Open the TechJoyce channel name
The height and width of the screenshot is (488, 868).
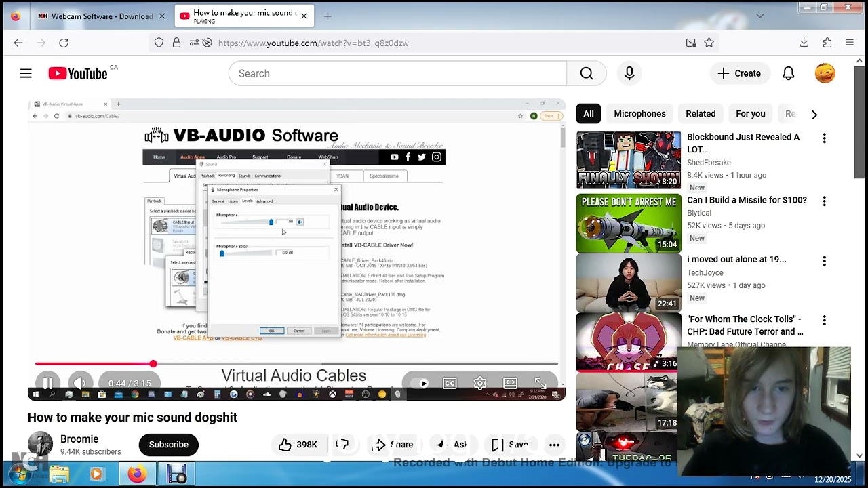[705, 272]
